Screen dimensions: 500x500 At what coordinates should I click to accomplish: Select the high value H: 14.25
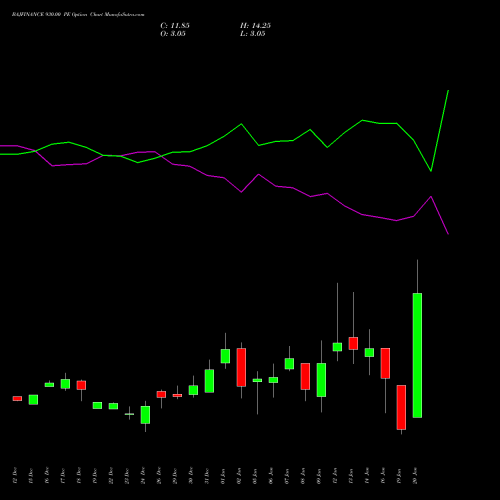[x=255, y=26]
